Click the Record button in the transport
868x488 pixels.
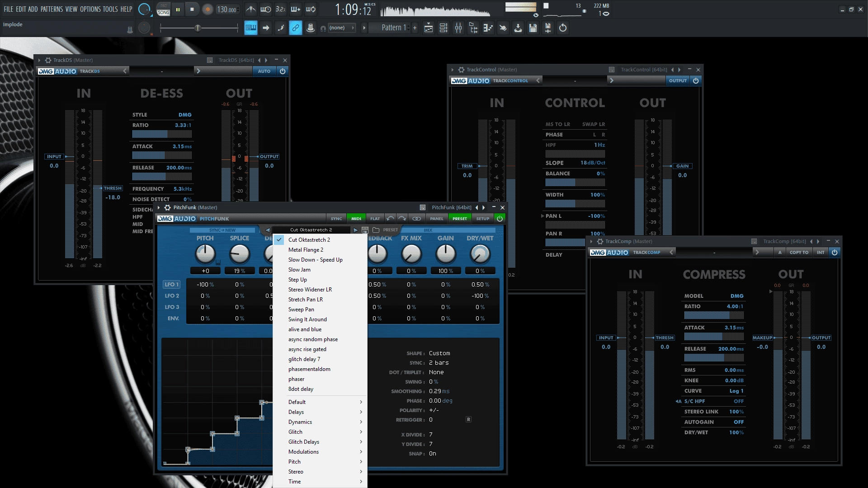coord(208,9)
